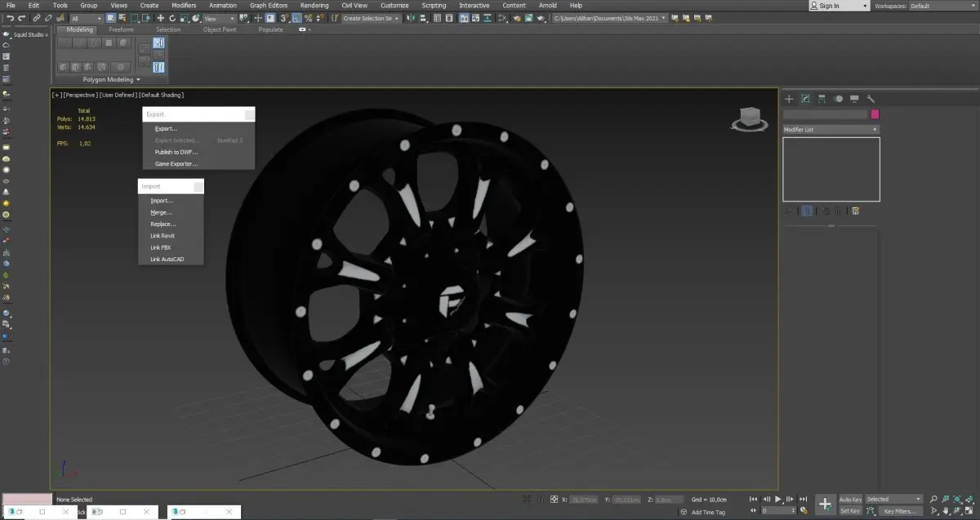Open the Hierarchy panel tab
Image resolution: width=980 pixels, height=520 pixels.
click(822, 99)
